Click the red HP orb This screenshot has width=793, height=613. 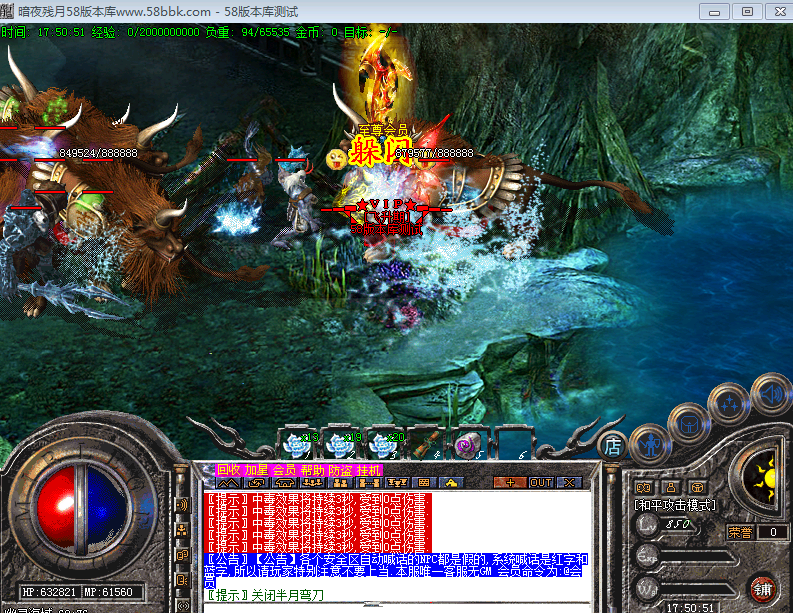[x=56, y=508]
